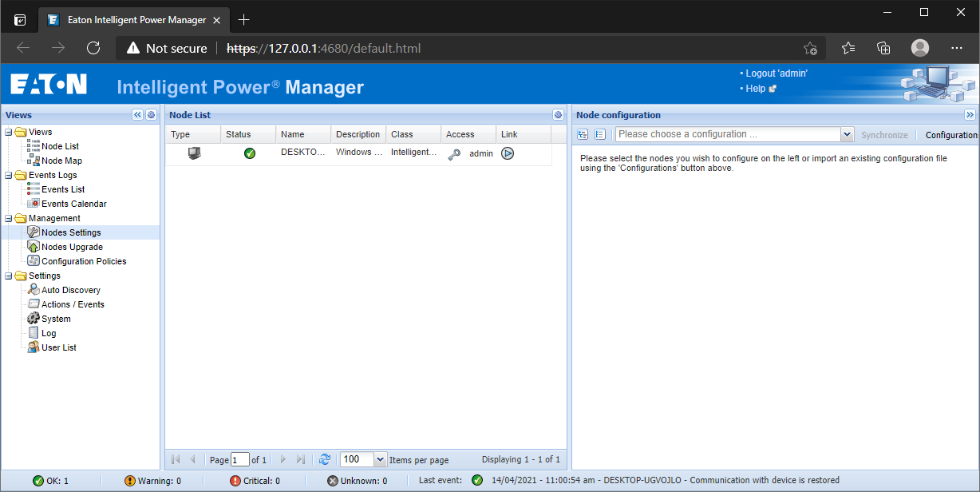Filter by Critical status count
Image resolution: width=980 pixels, height=492 pixels.
click(x=255, y=481)
